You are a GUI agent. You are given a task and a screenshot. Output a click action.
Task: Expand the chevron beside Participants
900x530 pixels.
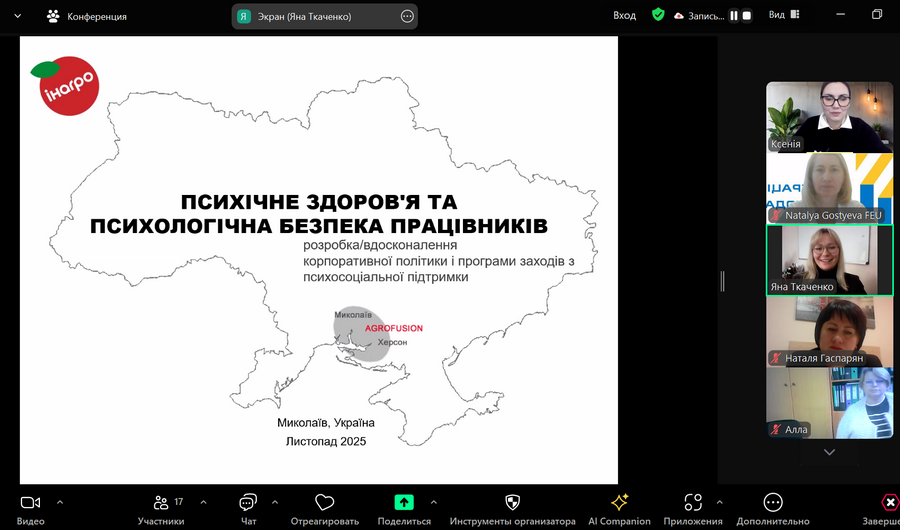[x=203, y=502]
